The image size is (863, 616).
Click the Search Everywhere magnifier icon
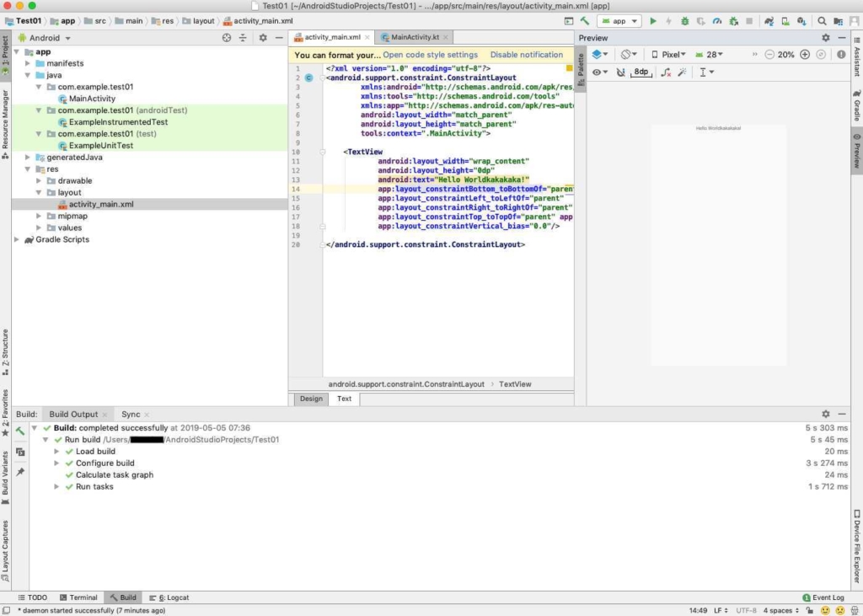click(x=822, y=21)
